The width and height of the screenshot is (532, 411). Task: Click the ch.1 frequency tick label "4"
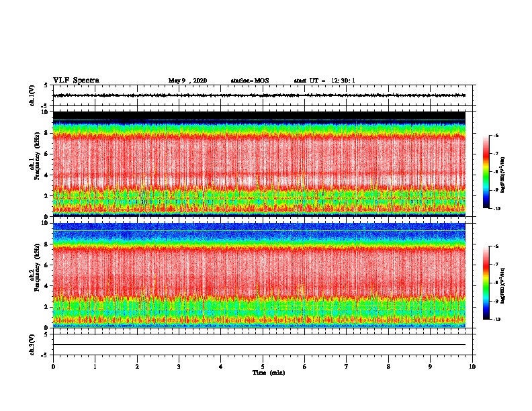(46, 175)
